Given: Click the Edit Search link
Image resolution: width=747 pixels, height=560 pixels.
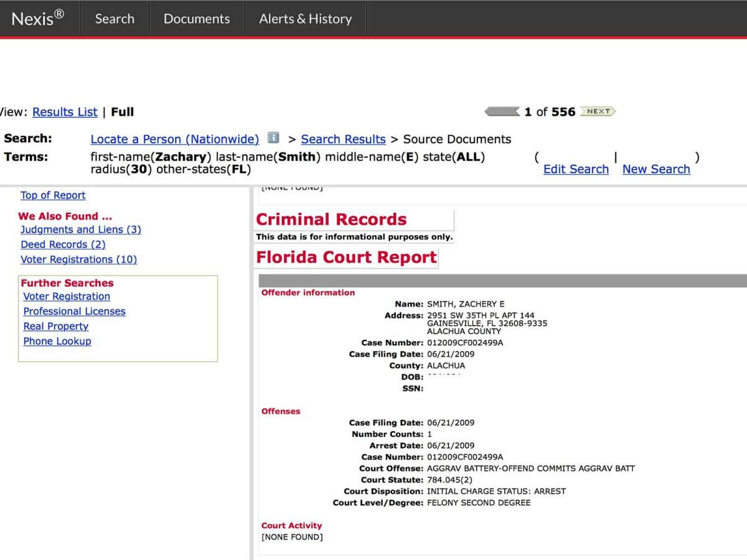Looking at the screenshot, I should pyautogui.click(x=576, y=169).
